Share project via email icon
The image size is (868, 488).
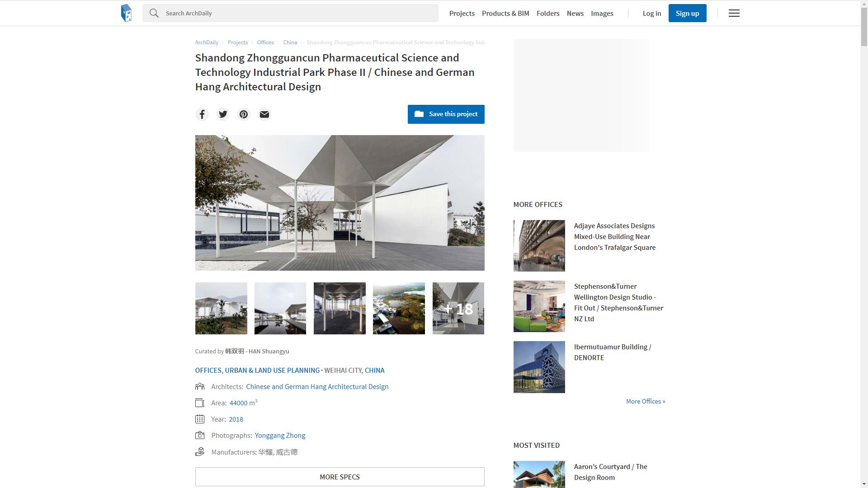coord(264,114)
